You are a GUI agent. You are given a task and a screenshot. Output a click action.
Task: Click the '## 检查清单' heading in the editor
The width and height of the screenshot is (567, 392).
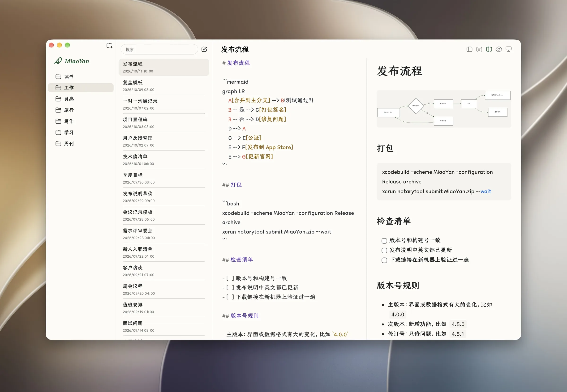pyautogui.click(x=238, y=260)
